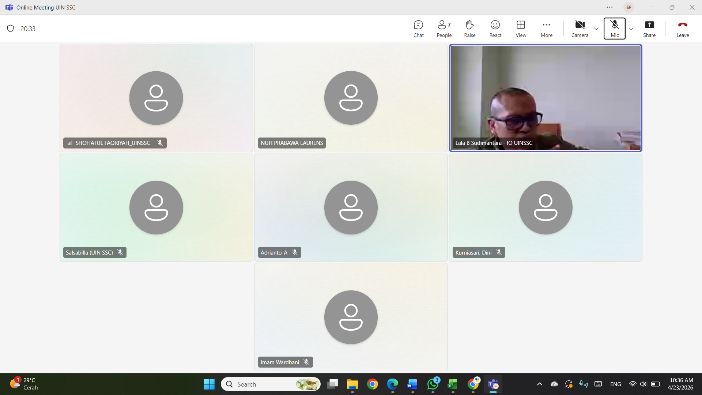
Task: Open Microsoft Edge from the taskbar
Action: coord(392,384)
